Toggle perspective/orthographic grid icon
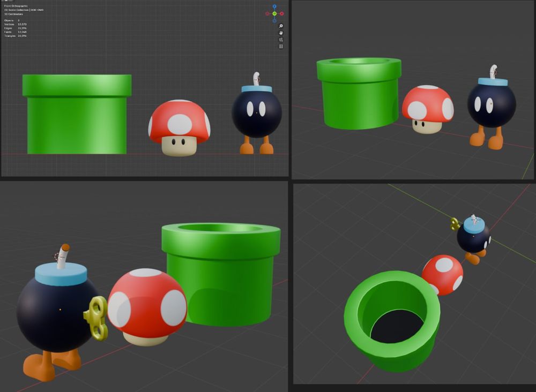536x392 pixels. click(281, 47)
